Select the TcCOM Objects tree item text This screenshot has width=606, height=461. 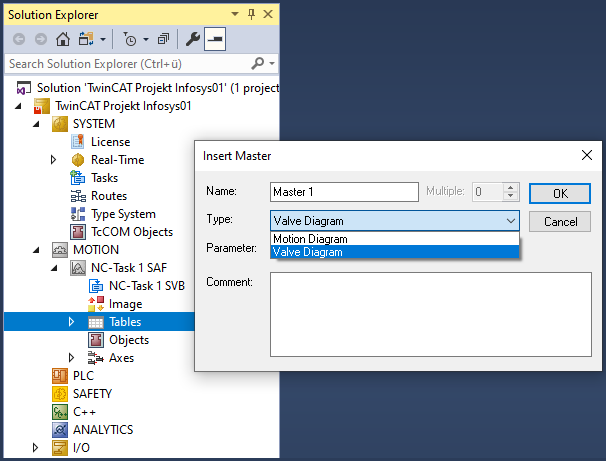point(132,232)
